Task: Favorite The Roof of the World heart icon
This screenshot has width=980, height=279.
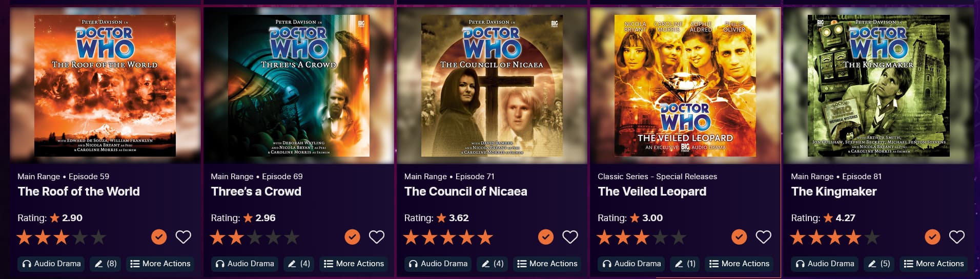Action: coord(183,237)
